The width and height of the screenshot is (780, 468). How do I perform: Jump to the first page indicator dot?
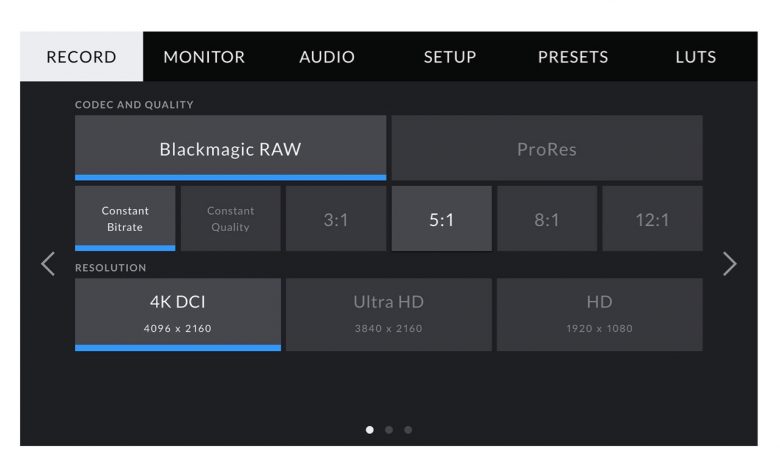(x=370, y=430)
